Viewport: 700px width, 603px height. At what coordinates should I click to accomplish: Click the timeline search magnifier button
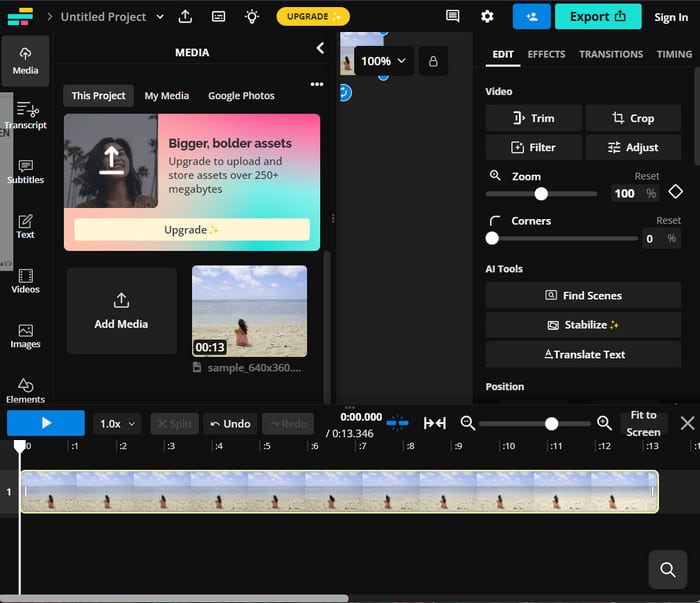(x=667, y=569)
